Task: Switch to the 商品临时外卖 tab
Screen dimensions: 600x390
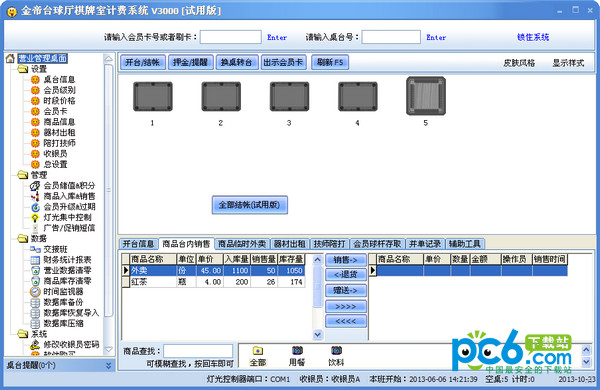Action: 242,244
